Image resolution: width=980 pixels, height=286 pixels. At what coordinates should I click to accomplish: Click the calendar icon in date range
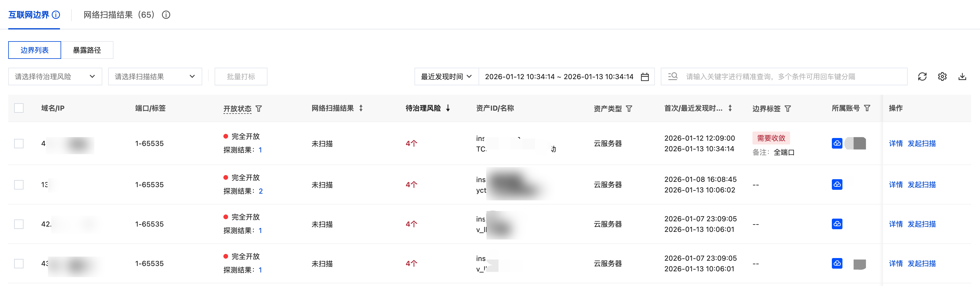tap(645, 77)
